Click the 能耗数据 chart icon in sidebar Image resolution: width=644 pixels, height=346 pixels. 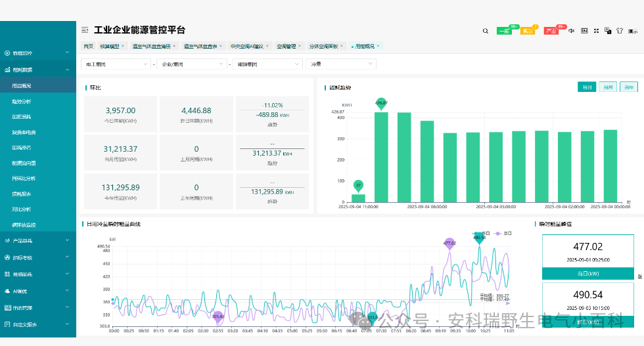click(7, 70)
